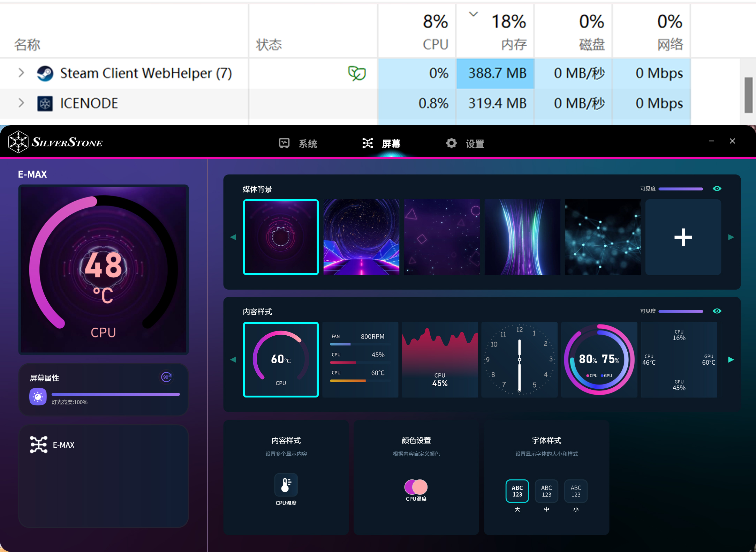Image resolution: width=756 pixels, height=552 pixels.
Task: Click the light brightness sun icon
Action: (x=38, y=397)
